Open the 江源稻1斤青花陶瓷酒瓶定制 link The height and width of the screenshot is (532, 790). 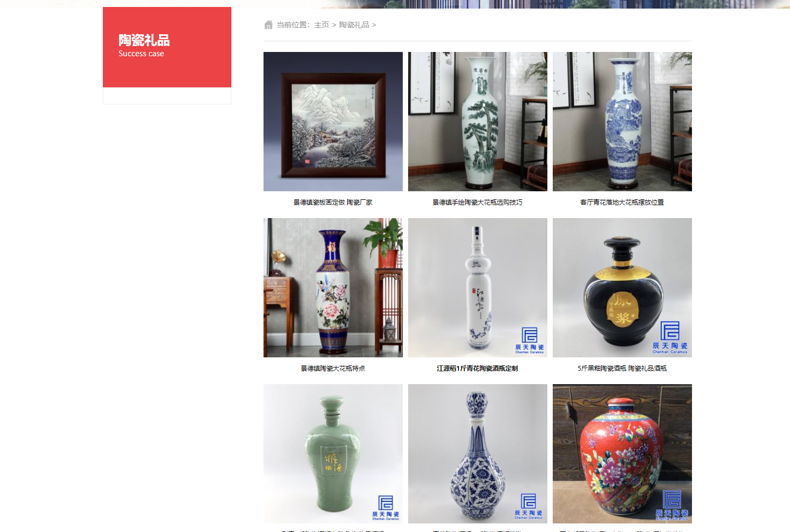[478, 369]
